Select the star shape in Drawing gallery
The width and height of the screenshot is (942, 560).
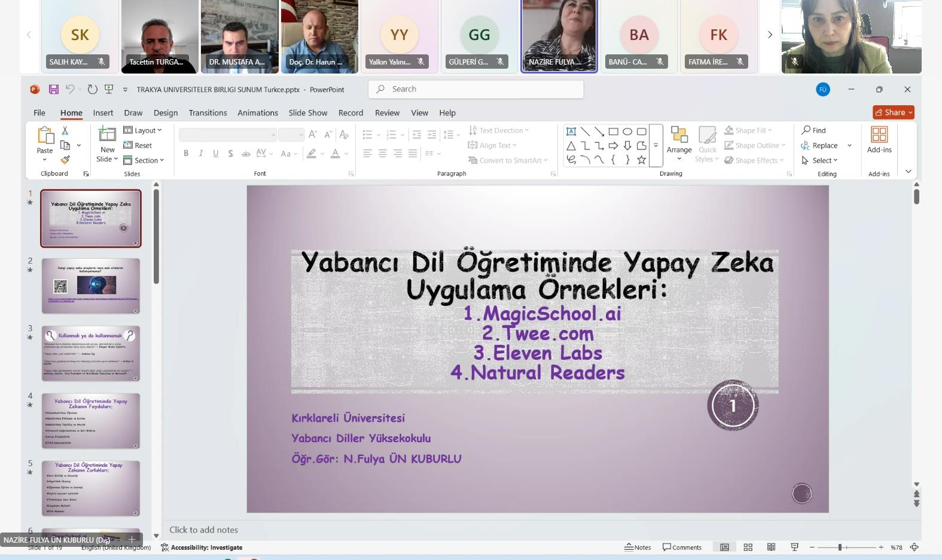[641, 160]
